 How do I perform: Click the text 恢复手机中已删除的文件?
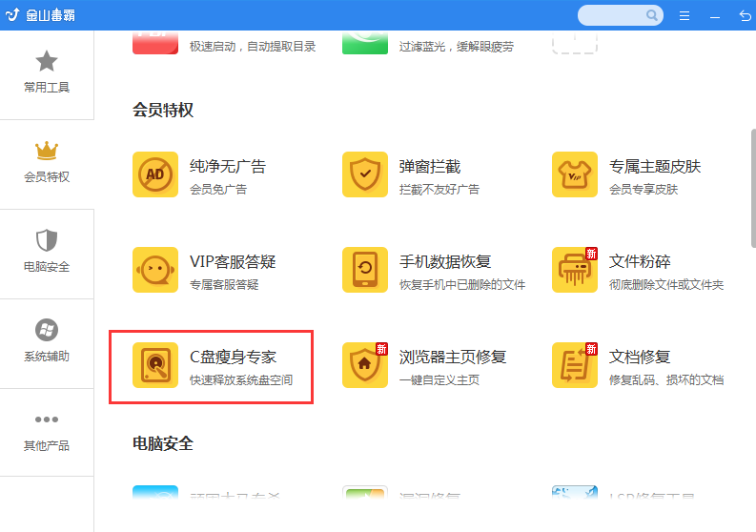click(462, 285)
